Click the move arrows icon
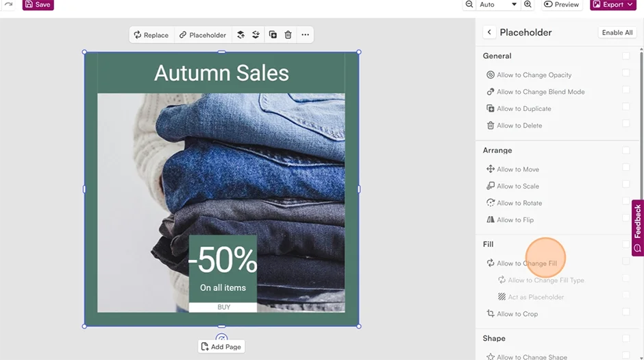Screen dimensions: 644x360 [491, 169]
